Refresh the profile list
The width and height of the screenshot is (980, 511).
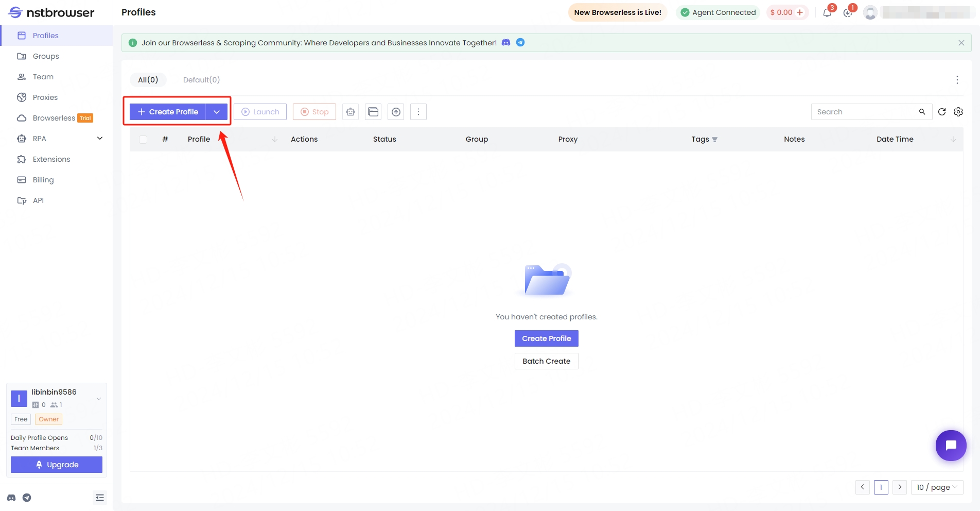942,112
